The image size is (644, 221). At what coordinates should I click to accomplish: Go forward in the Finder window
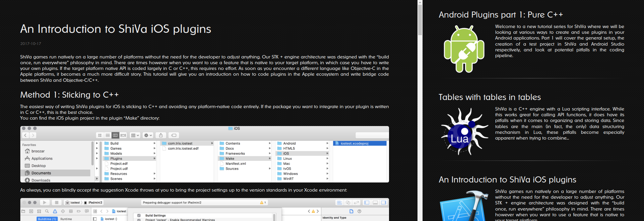tap(33, 135)
